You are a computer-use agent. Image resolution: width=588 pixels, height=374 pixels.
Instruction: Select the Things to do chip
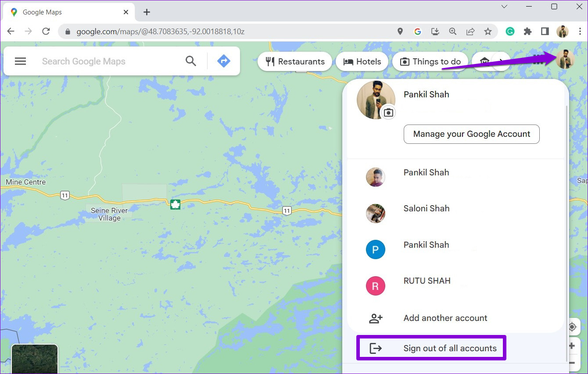coord(430,61)
